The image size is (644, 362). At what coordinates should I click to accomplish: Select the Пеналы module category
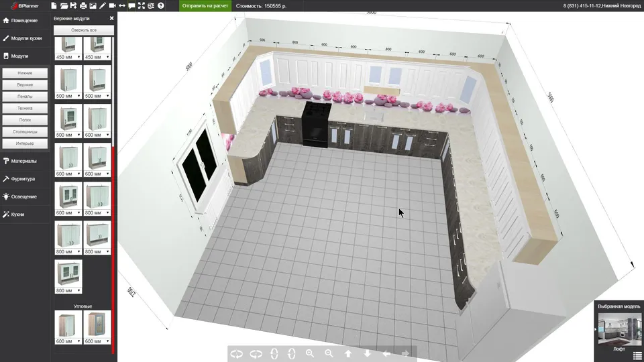tap(25, 97)
